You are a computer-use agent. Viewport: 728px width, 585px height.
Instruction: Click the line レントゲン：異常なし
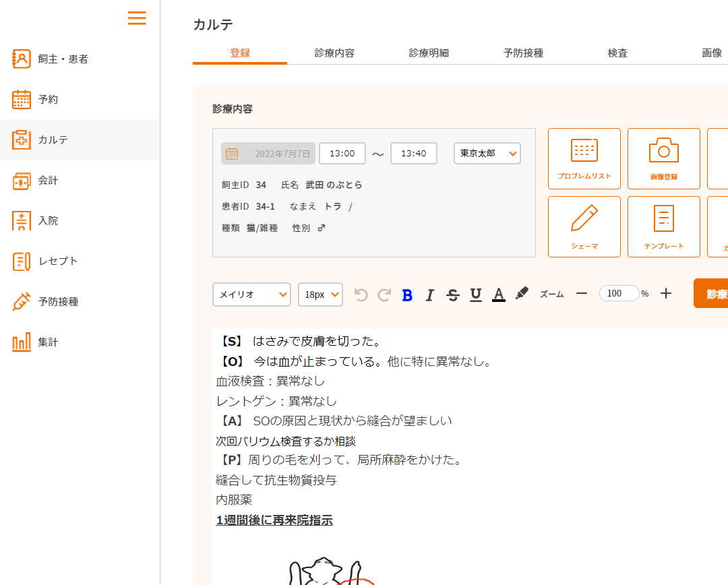[276, 401]
